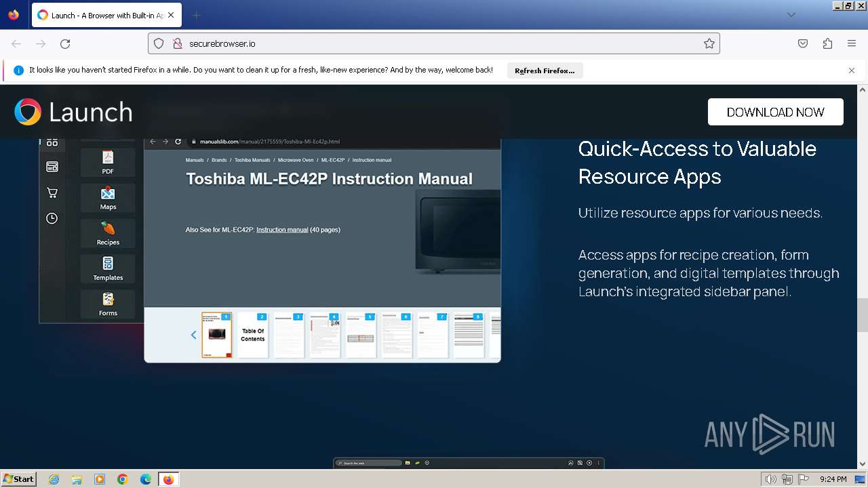Go back to previous page
The image size is (868, 488).
16,43
